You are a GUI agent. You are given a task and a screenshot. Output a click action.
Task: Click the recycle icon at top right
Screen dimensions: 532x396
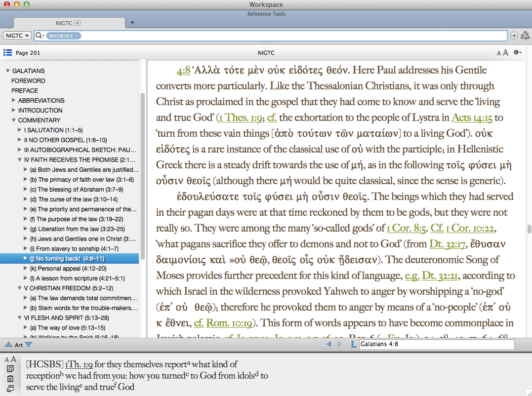click(x=525, y=36)
